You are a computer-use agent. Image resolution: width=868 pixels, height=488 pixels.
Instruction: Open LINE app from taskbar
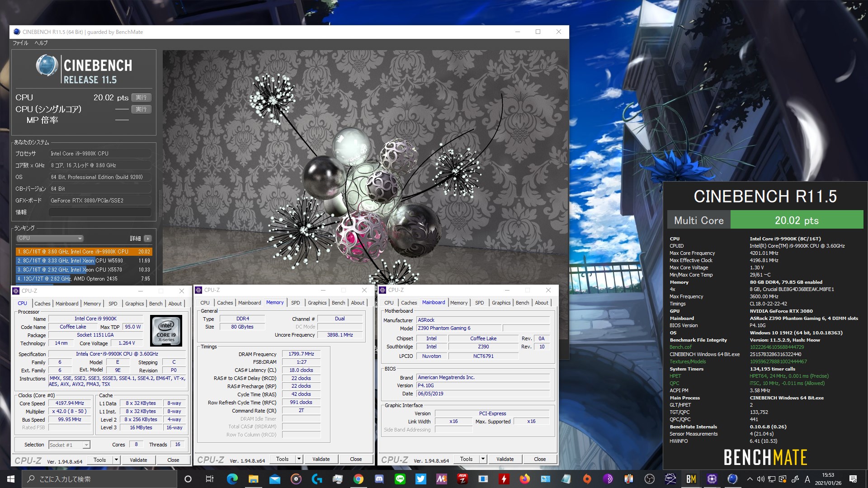tap(400, 479)
